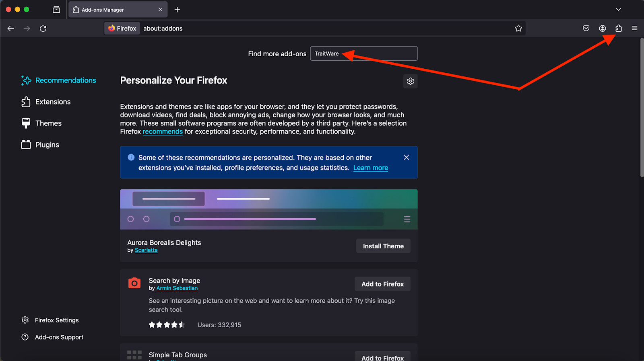
Task: Add Search by Image to Firefox
Action: pyautogui.click(x=382, y=284)
